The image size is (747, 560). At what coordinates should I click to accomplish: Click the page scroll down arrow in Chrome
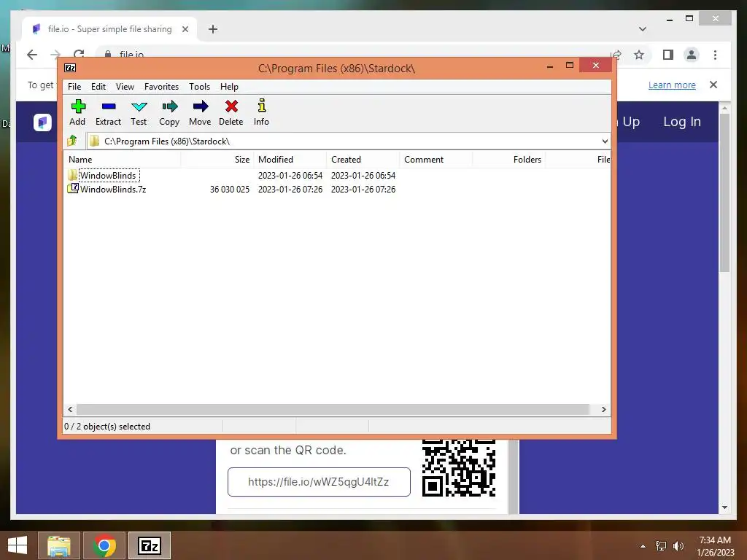pos(724,507)
